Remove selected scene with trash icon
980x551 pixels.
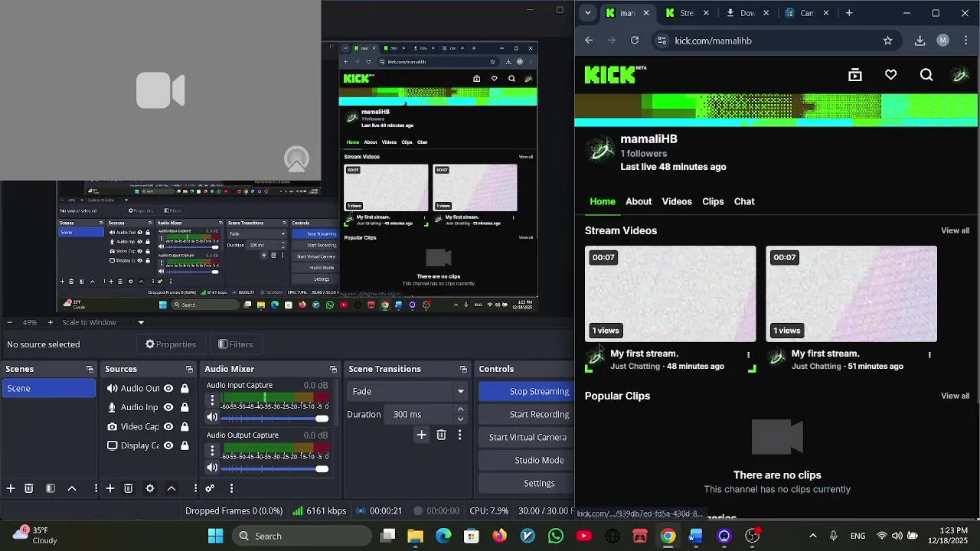pos(29,488)
